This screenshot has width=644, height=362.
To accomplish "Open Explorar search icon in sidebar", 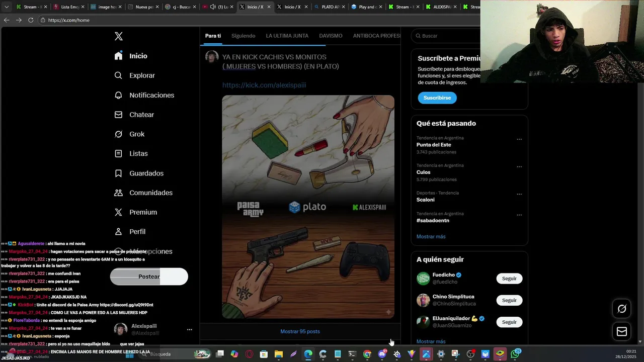I will (x=118, y=75).
